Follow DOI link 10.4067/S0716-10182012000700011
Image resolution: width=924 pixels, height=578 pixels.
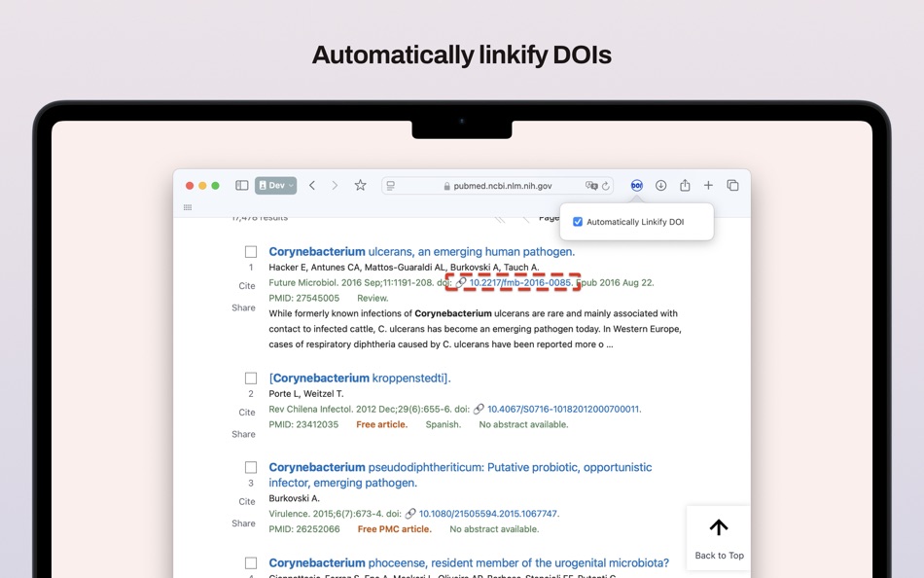pos(564,409)
